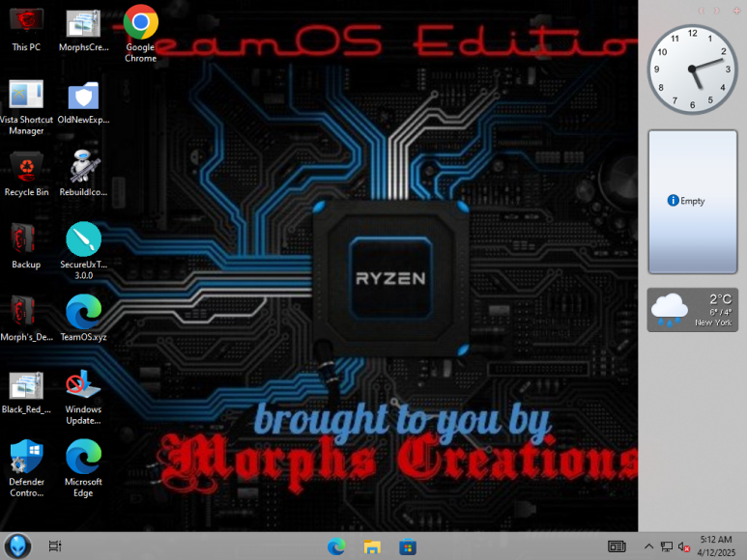
Task: Select Morph's_De... desktop icon
Action: point(26,319)
